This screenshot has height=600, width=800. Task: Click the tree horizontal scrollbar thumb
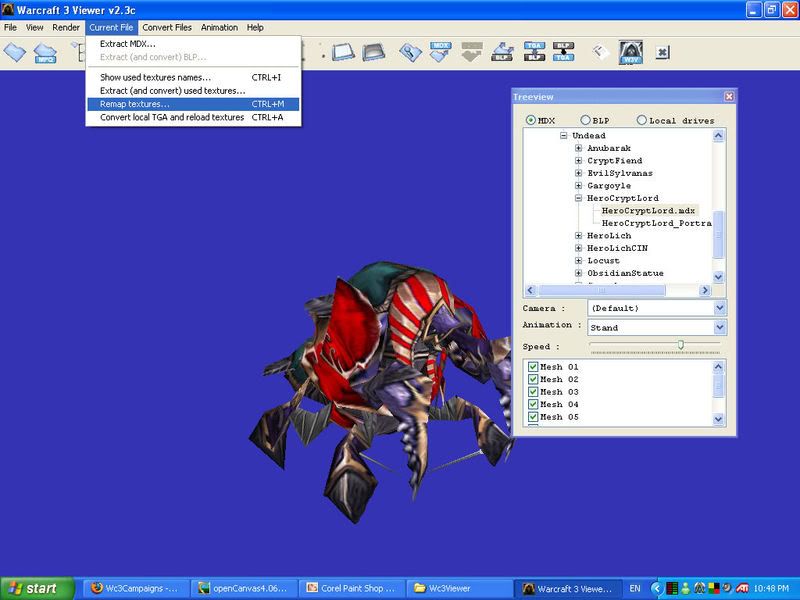pos(602,290)
